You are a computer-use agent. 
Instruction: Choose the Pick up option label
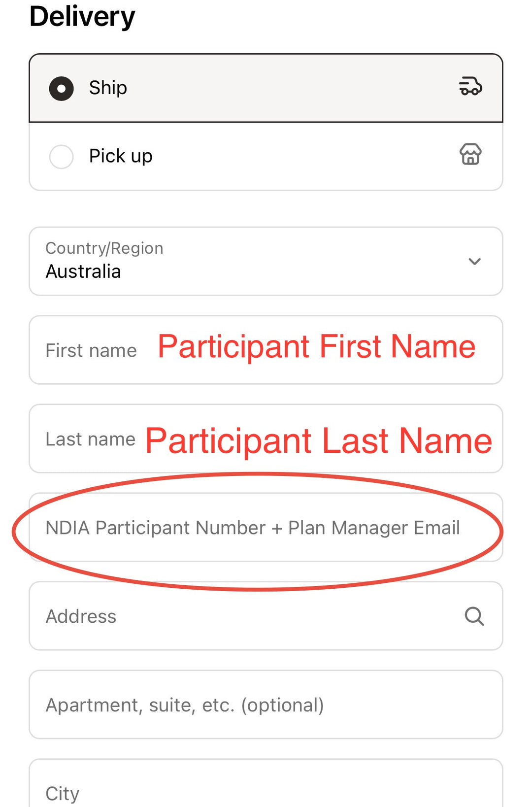tap(121, 156)
